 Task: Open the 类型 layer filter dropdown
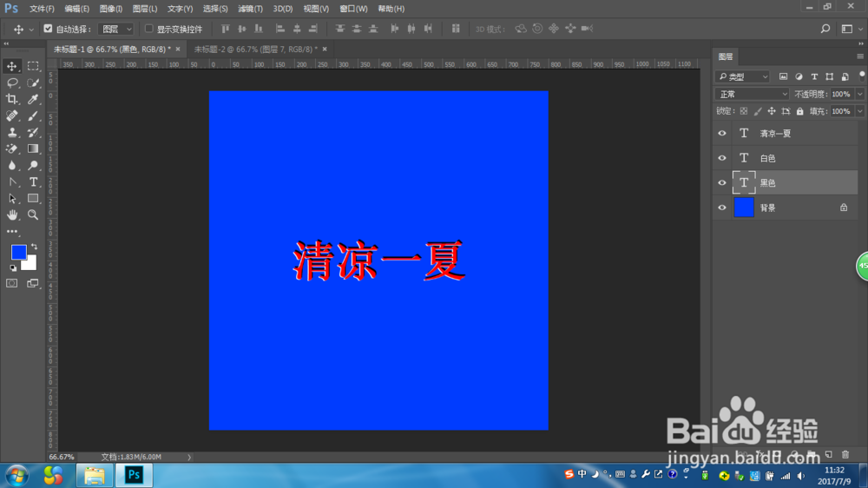[742, 77]
